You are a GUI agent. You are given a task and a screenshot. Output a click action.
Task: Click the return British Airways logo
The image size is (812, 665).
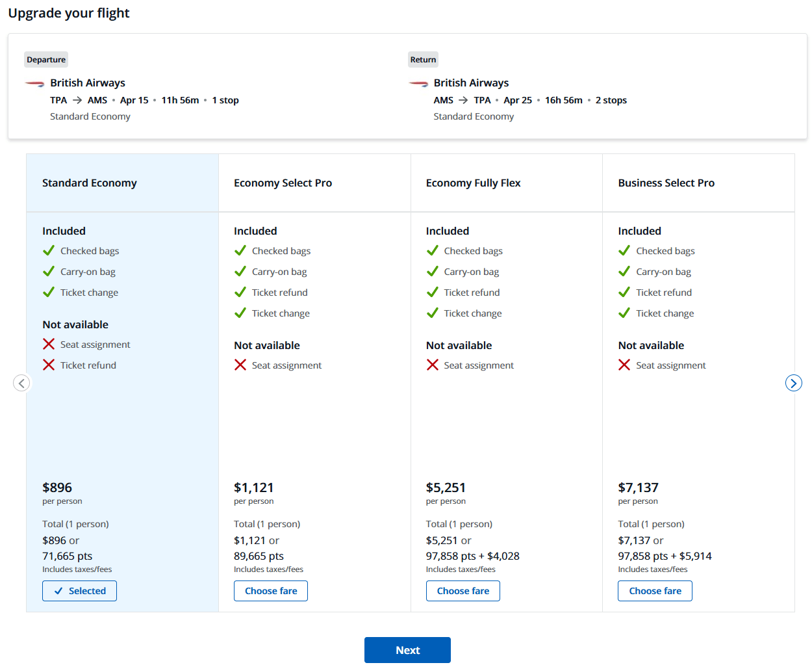pyautogui.click(x=418, y=84)
